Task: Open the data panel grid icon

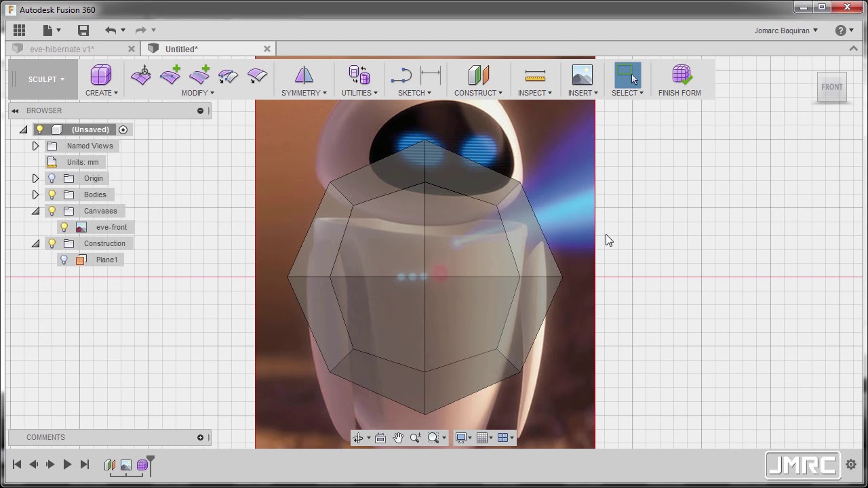Action: click(19, 30)
